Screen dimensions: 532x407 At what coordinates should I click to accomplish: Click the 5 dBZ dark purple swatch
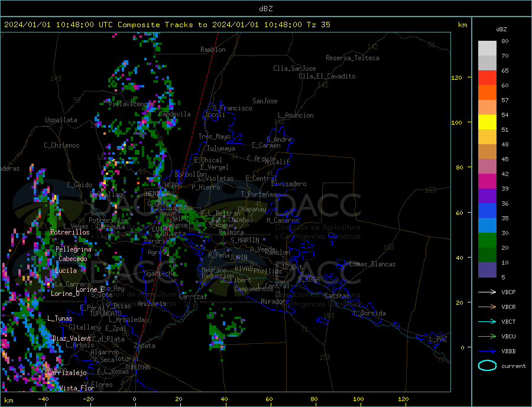[487, 270]
